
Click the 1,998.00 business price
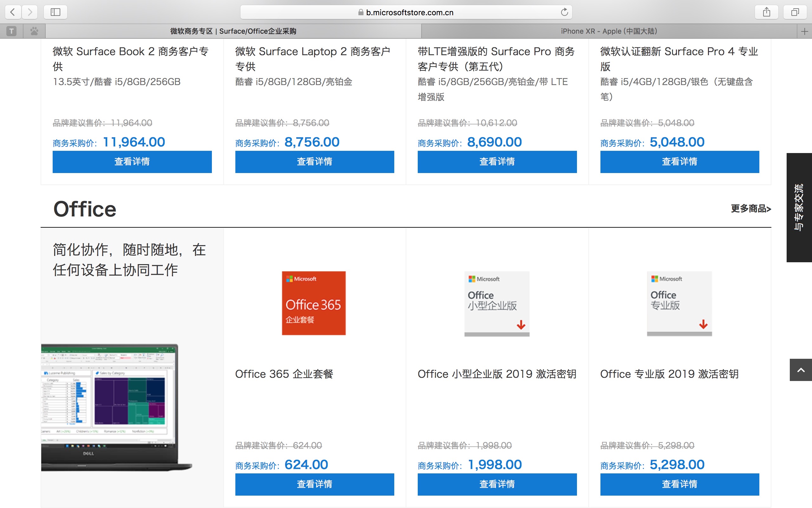[495, 465]
